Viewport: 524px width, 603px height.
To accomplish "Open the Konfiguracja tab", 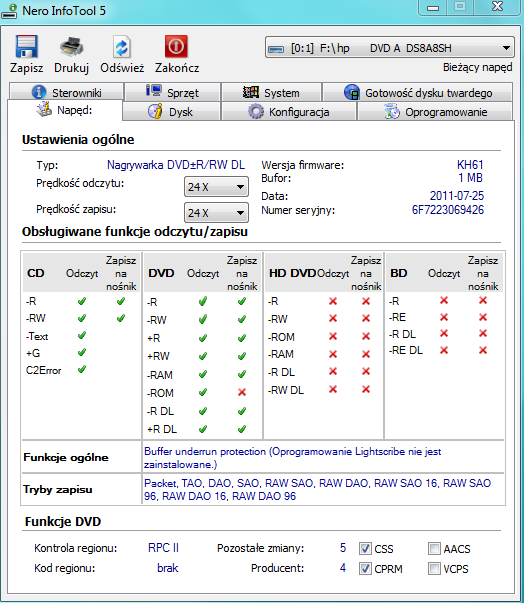I will (x=289, y=112).
